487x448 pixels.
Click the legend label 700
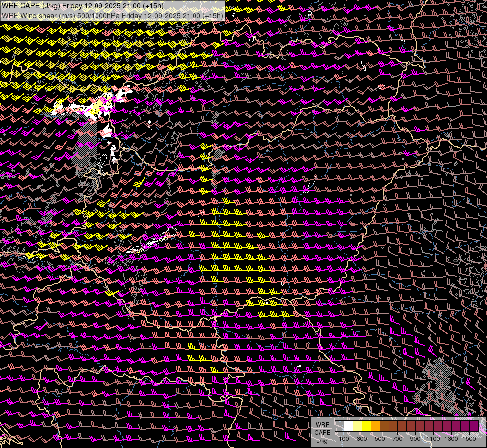[x=397, y=439]
